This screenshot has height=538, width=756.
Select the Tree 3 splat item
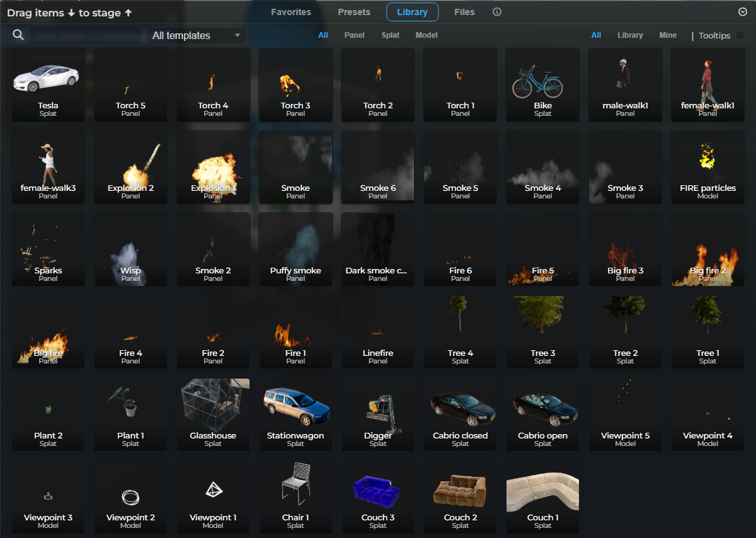tap(543, 332)
